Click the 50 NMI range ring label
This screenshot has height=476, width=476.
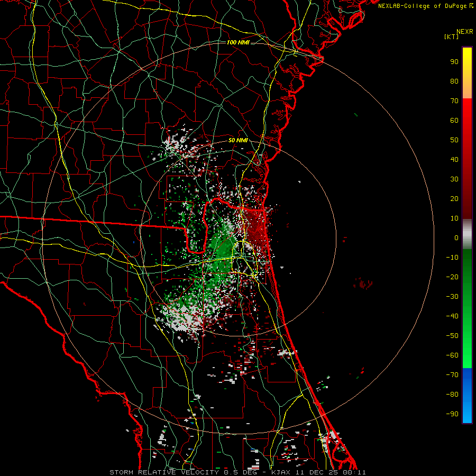pos(238,140)
